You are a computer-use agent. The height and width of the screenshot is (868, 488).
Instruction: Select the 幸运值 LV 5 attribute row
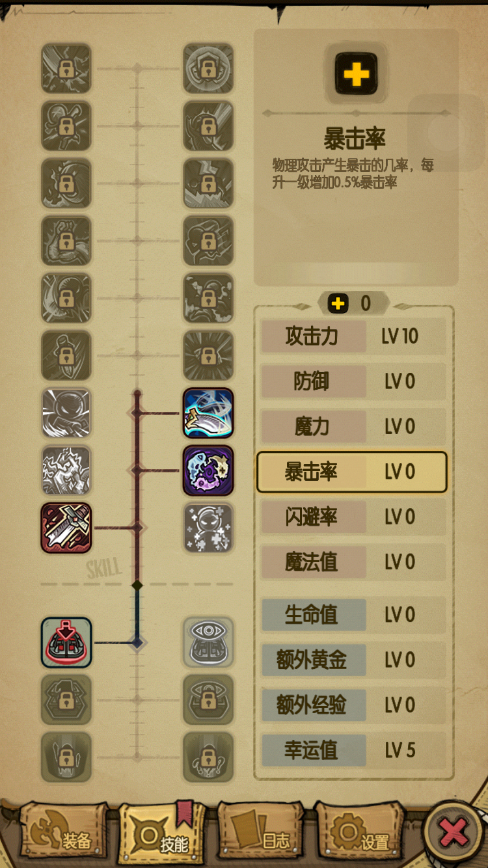point(353,750)
